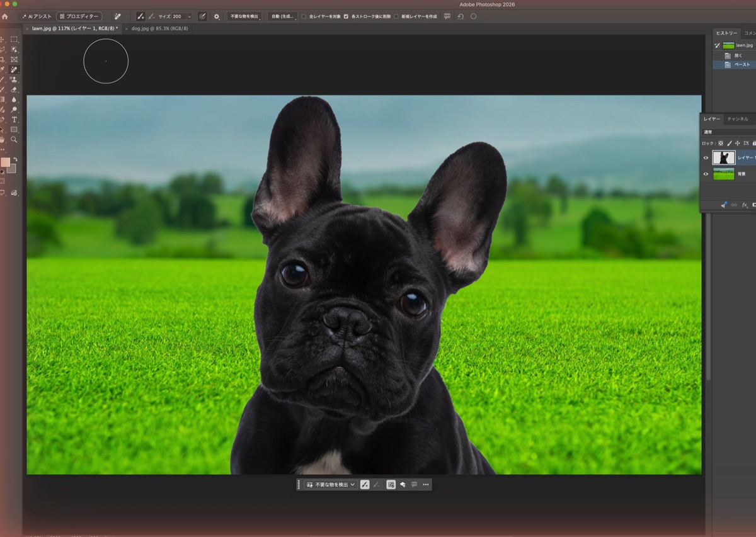This screenshot has height=537, width=756.
Task: Open 不要な物を検出 dropdown in options bar
Action: [244, 16]
